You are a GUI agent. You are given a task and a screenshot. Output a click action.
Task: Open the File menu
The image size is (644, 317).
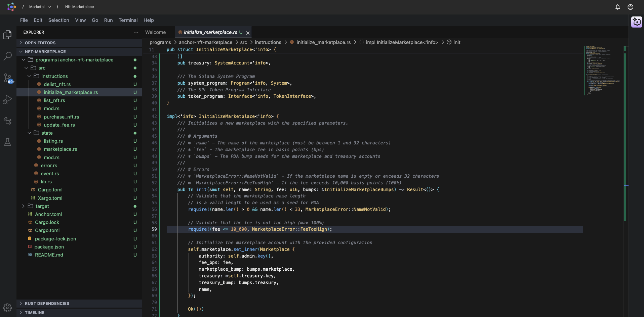tap(24, 20)
